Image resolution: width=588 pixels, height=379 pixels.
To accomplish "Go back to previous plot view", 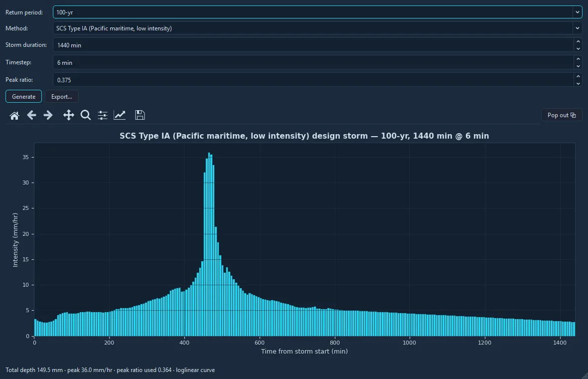I will point(31,115).
